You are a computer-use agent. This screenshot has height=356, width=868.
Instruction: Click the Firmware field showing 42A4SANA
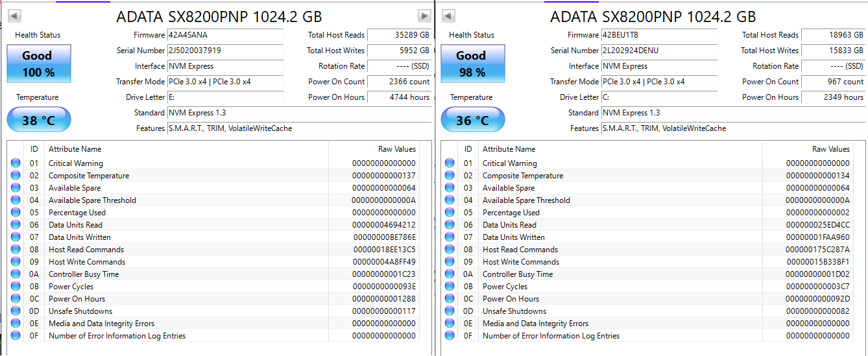(225, 35)
